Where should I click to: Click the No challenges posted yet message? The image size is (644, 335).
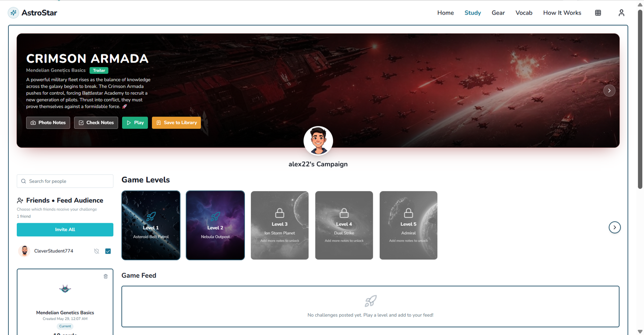tap(370, 315)
